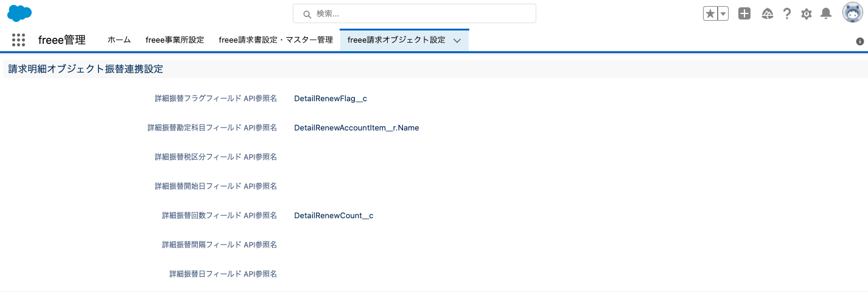Expand the favorites list dropdown arrow
This screenshot has height=292, width=868.
point(723,13)
